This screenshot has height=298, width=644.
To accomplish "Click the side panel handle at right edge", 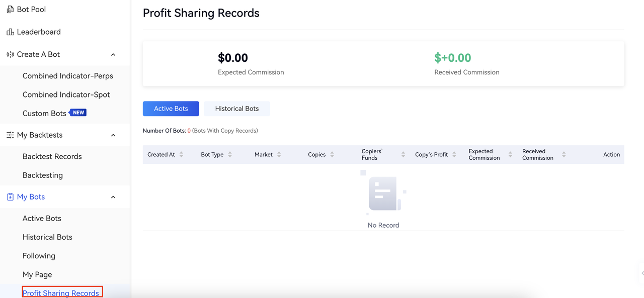I will (641, 273).
